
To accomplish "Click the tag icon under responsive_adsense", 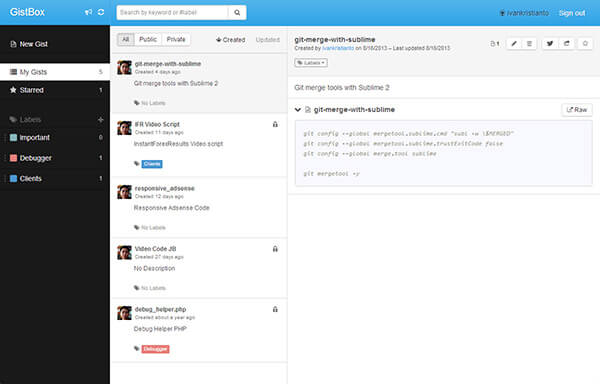I will [x=137, y=228].
